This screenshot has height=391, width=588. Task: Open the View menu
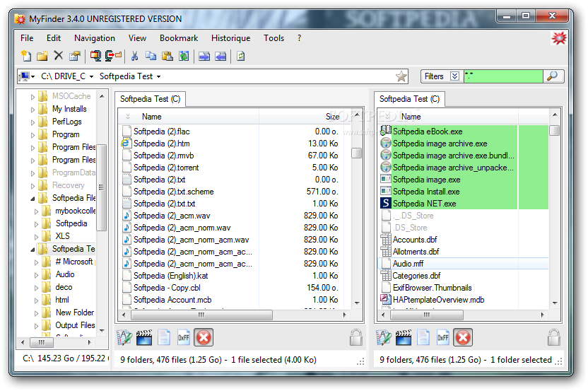tap(137, 38)
